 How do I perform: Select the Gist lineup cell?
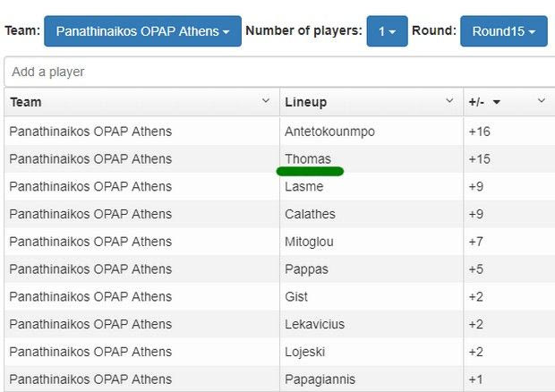tap(296, 297)
